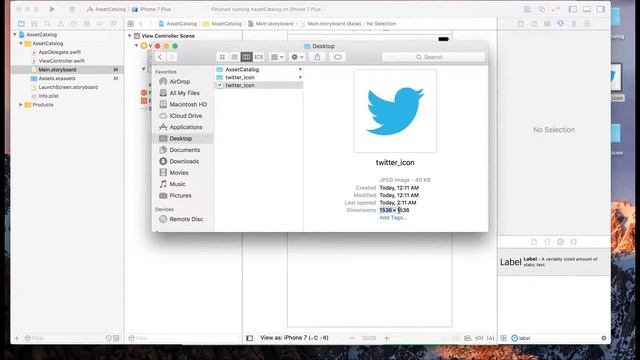This screenshot has height=360, width=640.
Task: Switch Finder to column view
Action: click(246, 57)
